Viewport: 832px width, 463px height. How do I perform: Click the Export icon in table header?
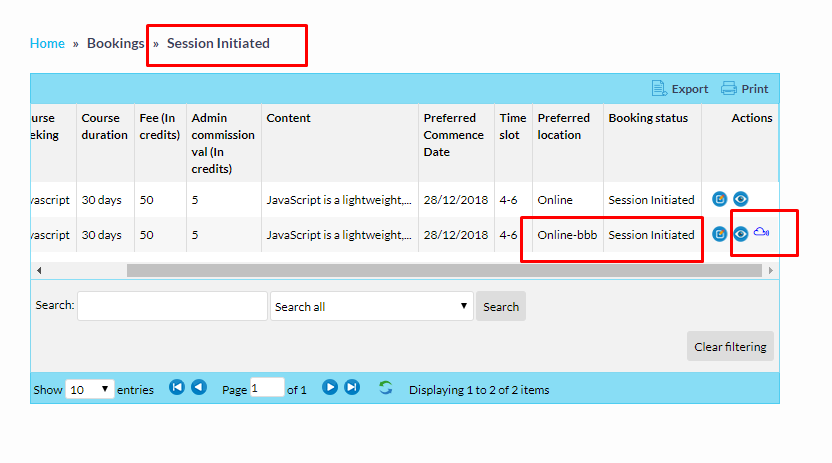pyautogui.click(x=659, y=89)
